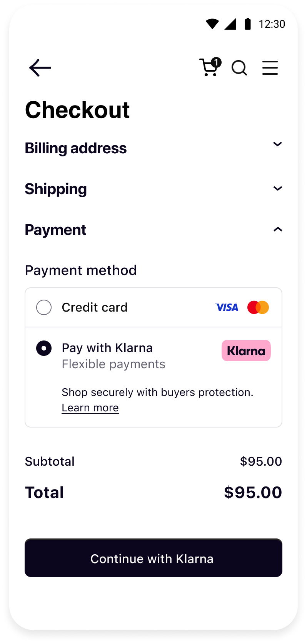This screenshot has height=644, width=307.
Task: Tap the battery status icon
Action: click(x=248, y=24)
